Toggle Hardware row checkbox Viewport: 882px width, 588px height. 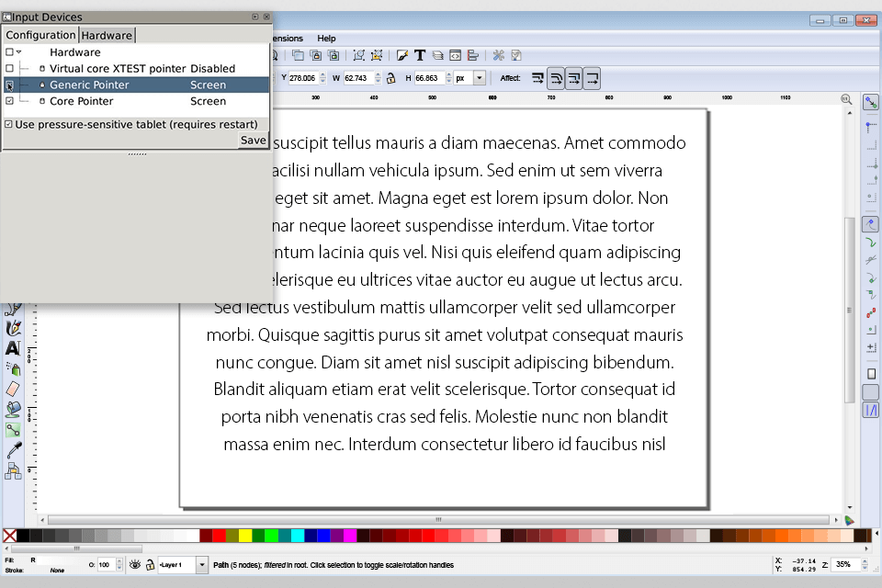[x=9, y=51]
